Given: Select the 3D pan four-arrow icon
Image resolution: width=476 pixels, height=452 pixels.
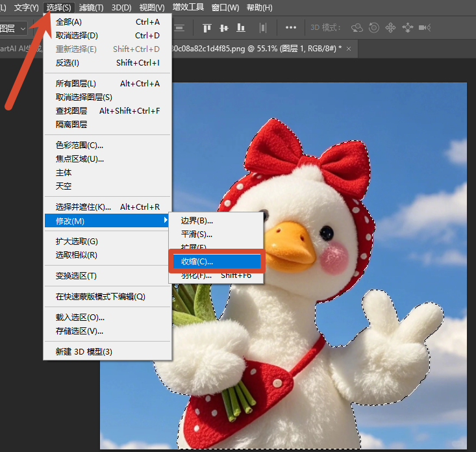Looking at the screenshot, I should (390, 28).
